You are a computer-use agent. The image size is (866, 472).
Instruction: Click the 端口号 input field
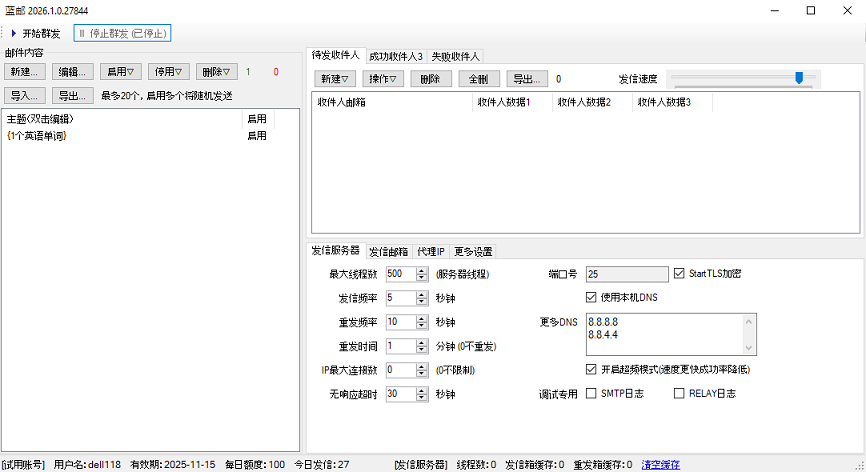[x=627, y=273]
